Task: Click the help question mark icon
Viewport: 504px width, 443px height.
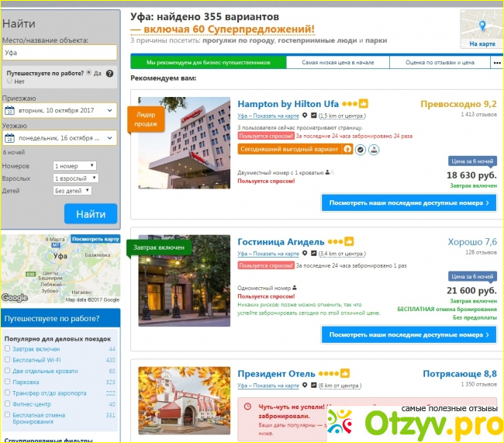Action: pos(109,74)
